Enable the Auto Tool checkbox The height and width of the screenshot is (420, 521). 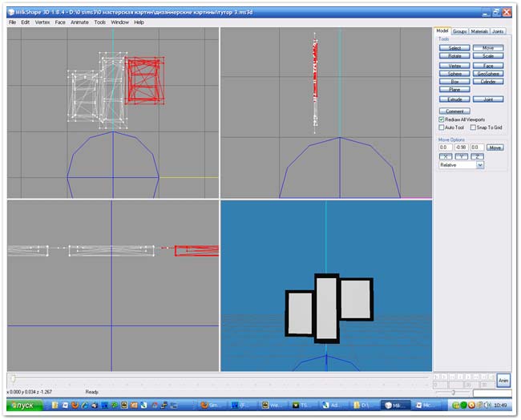[x=442, y=127]
